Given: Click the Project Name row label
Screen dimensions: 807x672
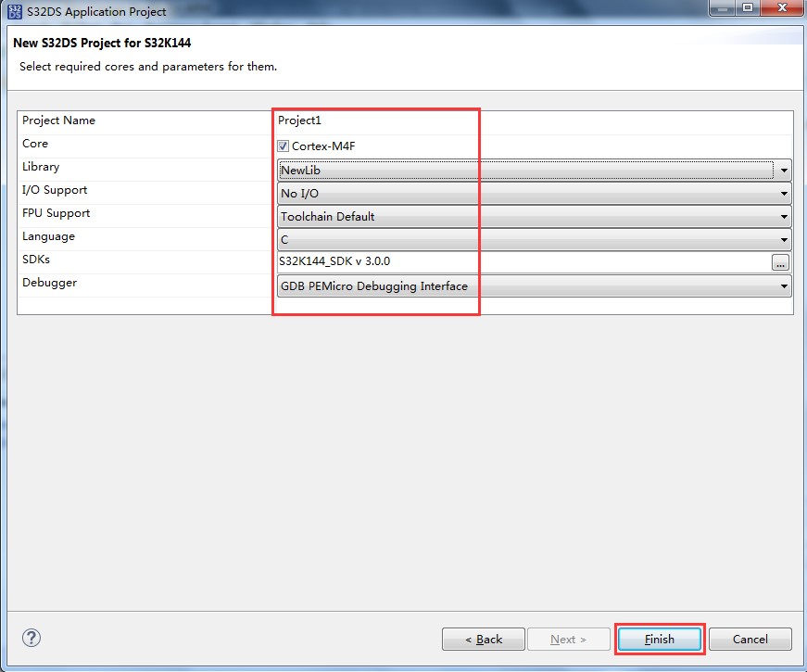Looking at the screenshot, I should 58,120.
